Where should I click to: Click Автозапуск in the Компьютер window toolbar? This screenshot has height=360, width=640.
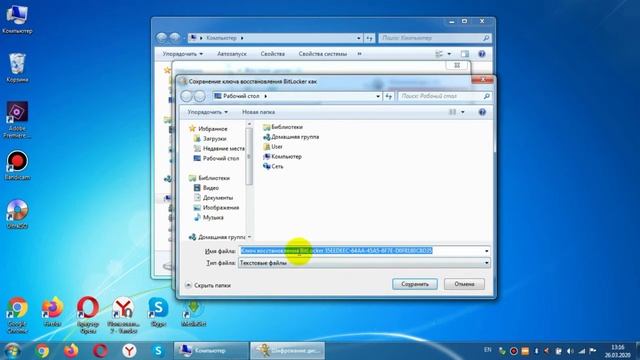click(x=232, y=54)
